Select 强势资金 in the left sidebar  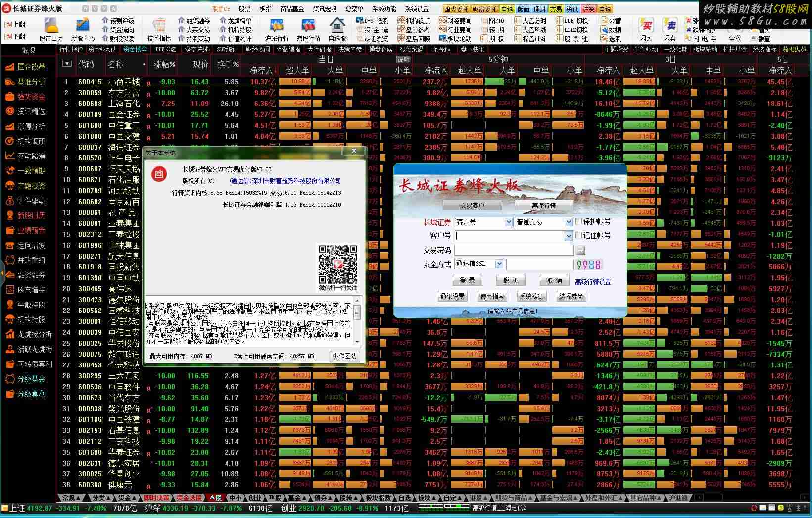pyautogui.click(x=25, y=97)
